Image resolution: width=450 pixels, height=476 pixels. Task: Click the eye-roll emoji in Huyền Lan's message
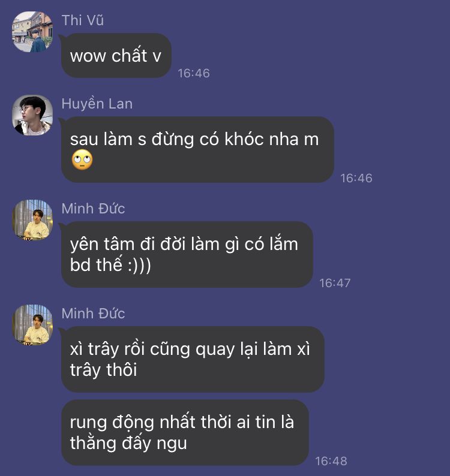pyautogui.click(x=82, y=159)
